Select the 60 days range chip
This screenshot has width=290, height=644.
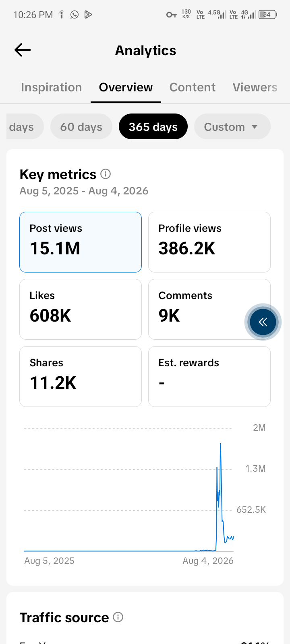click(x=81, y=127)
